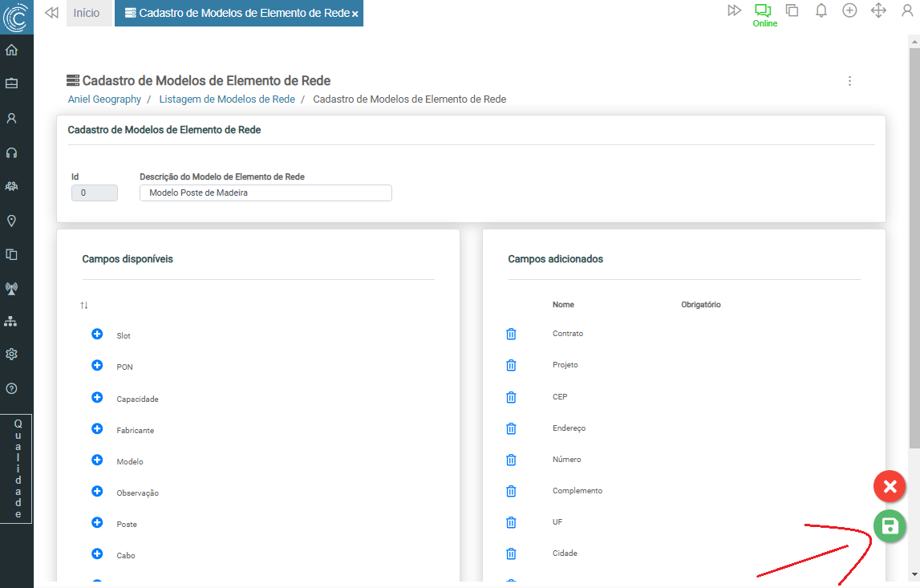Viewport: 920px width, 588px height.
Task: Click the model description input field
Action: click(x=265, y=193)
